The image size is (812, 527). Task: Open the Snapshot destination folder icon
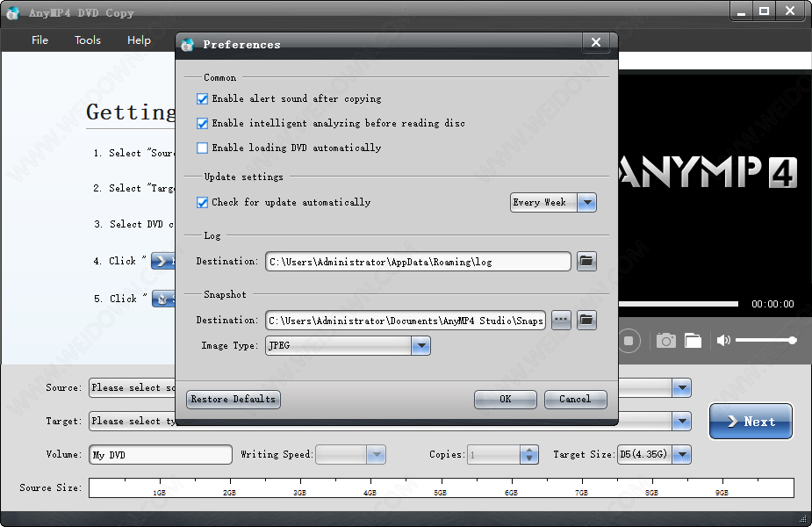pos(586,321)
